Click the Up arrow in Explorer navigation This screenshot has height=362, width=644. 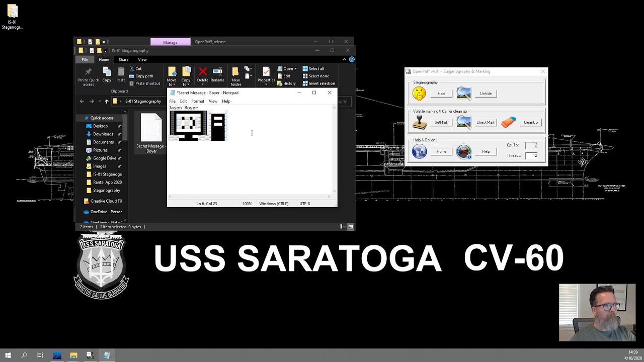(106, 101)
